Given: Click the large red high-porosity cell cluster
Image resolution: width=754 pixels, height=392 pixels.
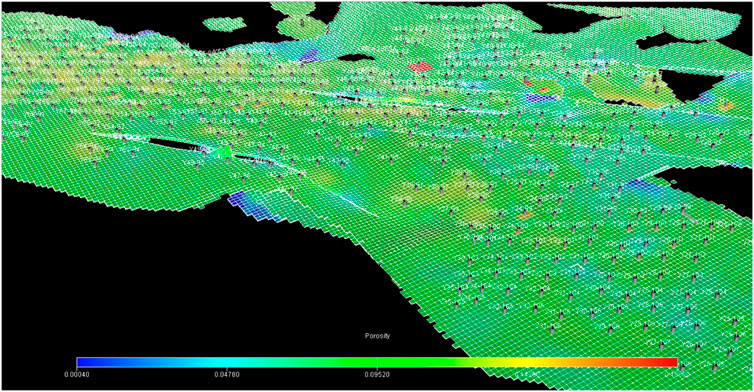Looking at the screenshot, I should point(420,67).
